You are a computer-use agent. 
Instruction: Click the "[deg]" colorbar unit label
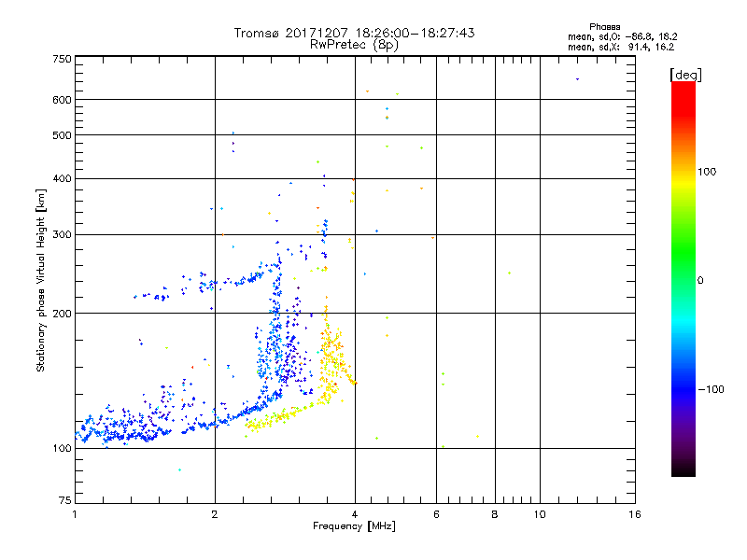(685, 75)
